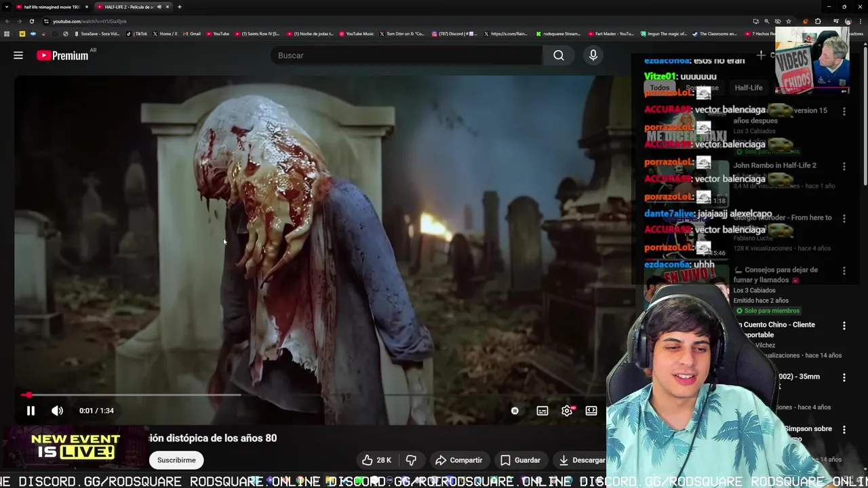Open the install app icon in address bar
This screenshot has height=488, width=868.
[x=756, y=21]
